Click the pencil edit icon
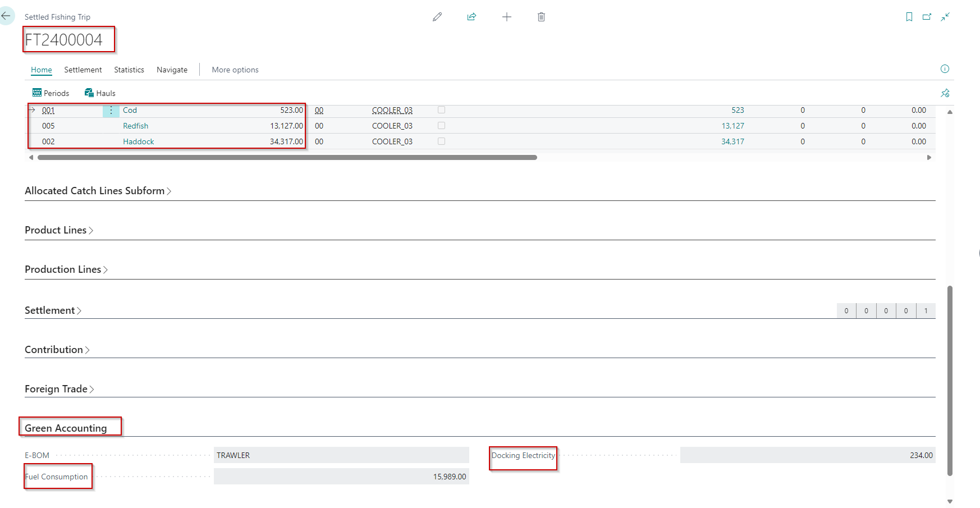The width and height of the screenshot is (980, 508). click(437, 17)
